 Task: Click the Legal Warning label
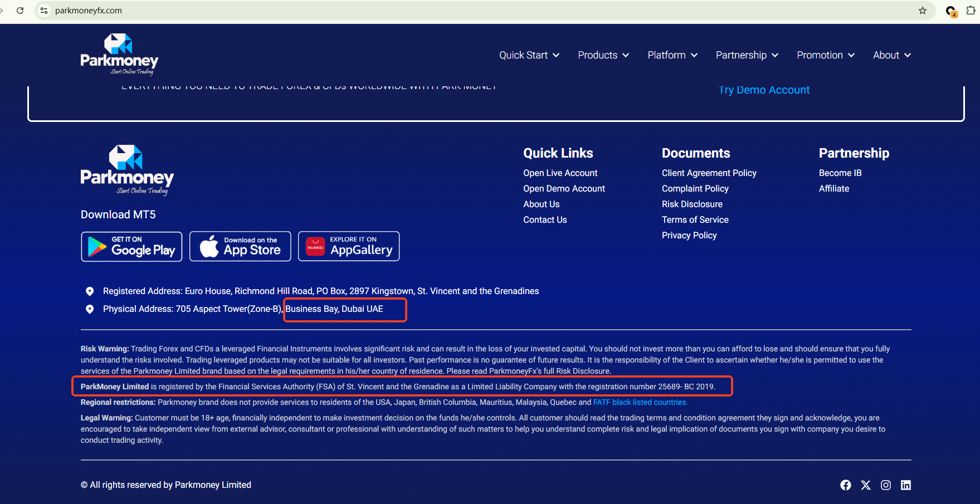(107, 418)
